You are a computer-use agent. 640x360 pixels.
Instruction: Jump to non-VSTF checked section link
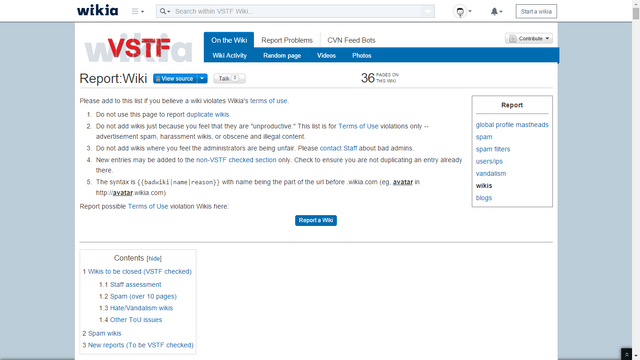pyautogui.click(x=236, y=160)
